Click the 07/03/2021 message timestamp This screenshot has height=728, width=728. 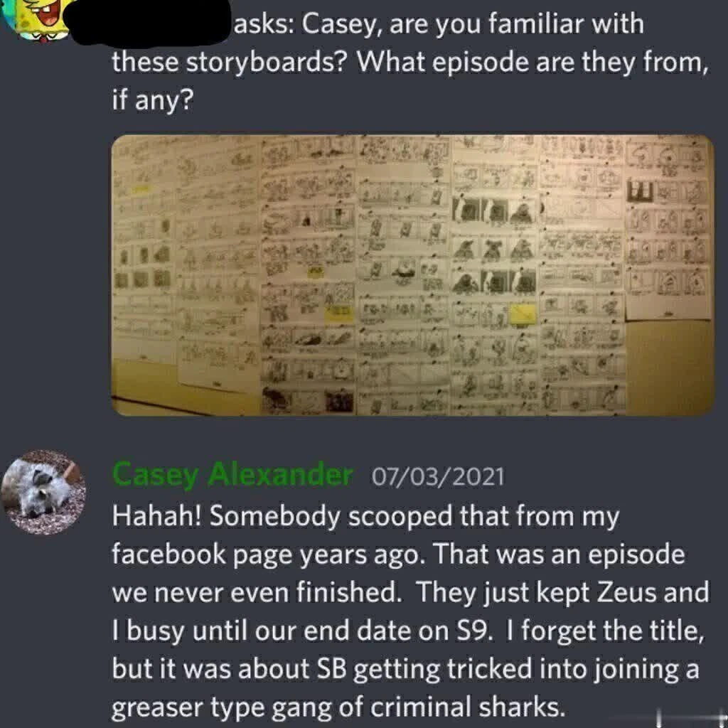pos(437,477)
